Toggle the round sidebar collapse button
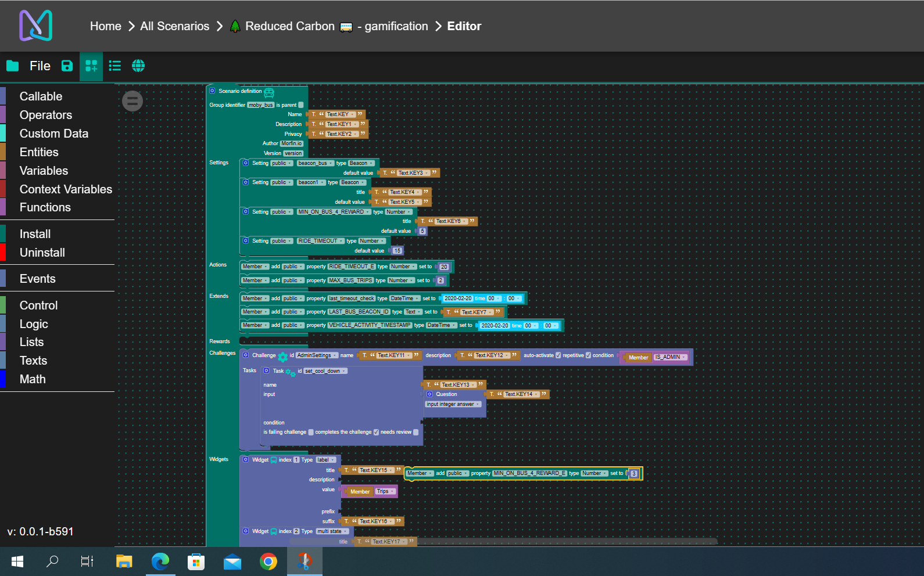This screenshot has height=576, width=924. pos(132,101)
